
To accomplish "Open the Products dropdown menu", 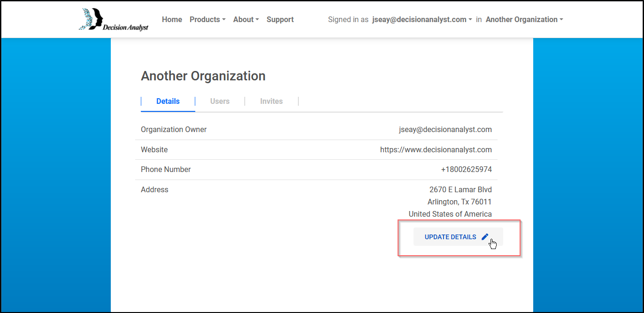I will click(x=207, y=19).
